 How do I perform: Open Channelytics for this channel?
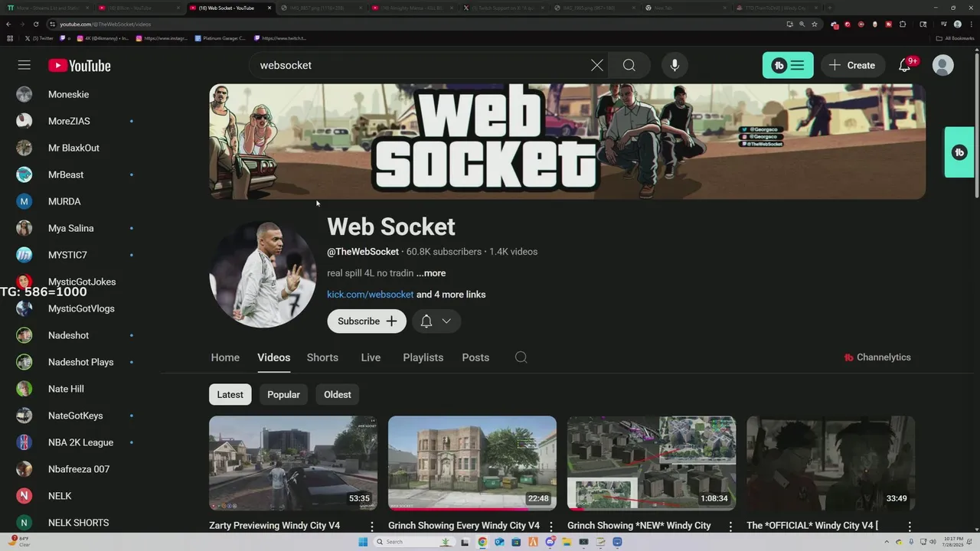pyautogui.click(x=877, y=357)
